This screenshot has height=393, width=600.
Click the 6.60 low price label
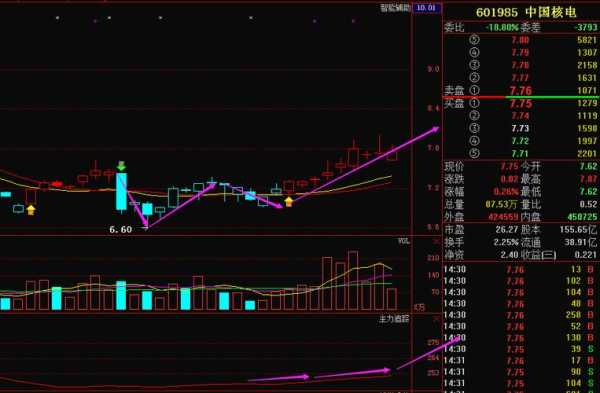(x=121, y=229)
